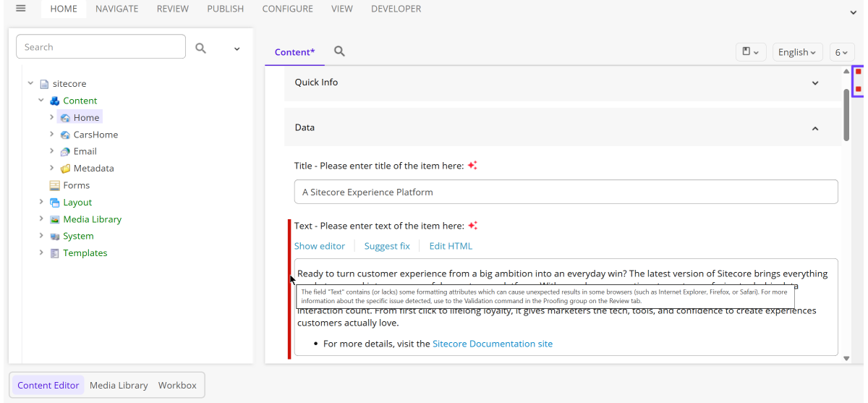Open the VIEW ribbon tab
The height and width of the screenshot is (403, 868).
[x=342, y=9]
